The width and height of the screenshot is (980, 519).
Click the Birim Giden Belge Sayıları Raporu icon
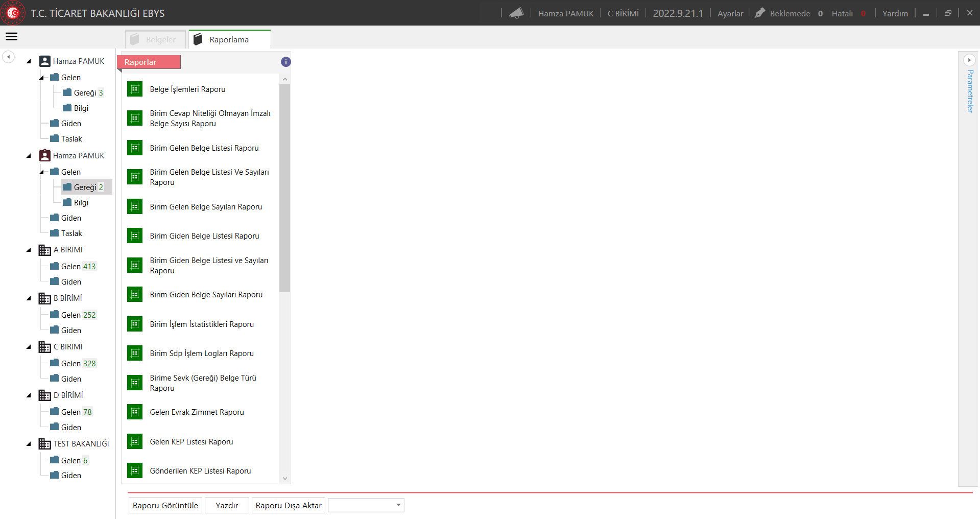135,294
